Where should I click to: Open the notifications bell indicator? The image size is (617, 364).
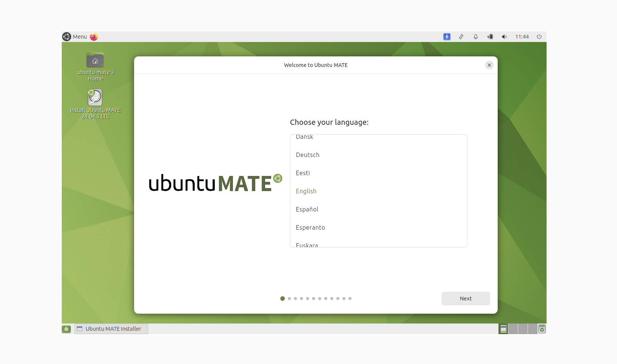476,37
